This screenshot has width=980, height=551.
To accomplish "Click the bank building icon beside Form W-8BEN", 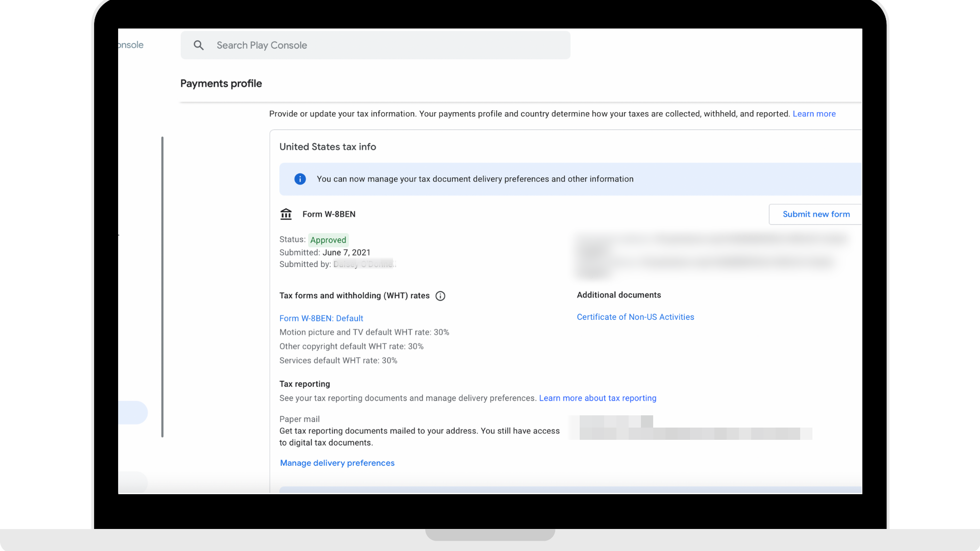I will [286, 214].
